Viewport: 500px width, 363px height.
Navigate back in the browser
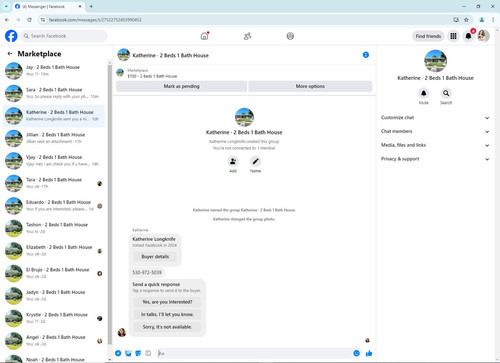tap(7, 20)
